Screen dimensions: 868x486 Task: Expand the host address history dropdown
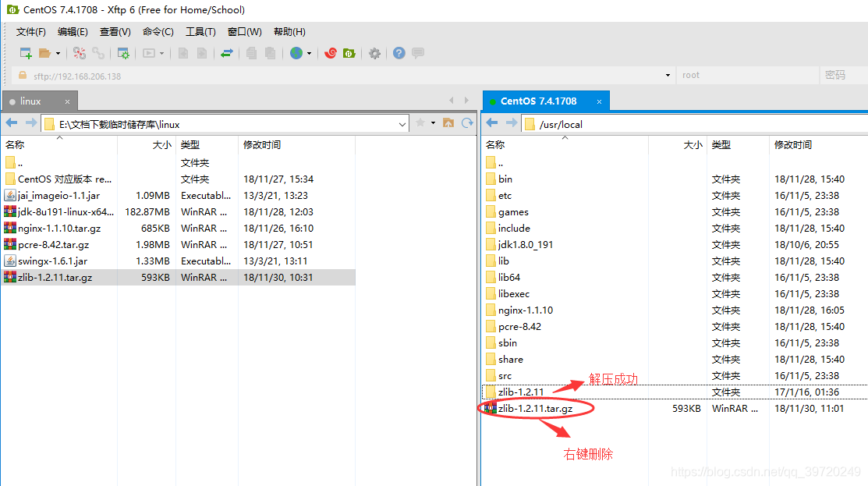tap(668, 76)
